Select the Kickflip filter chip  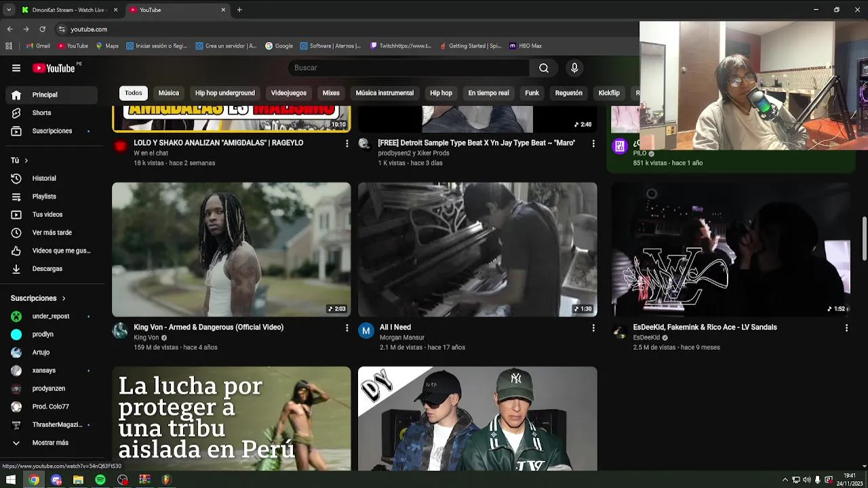click(609, 93)
